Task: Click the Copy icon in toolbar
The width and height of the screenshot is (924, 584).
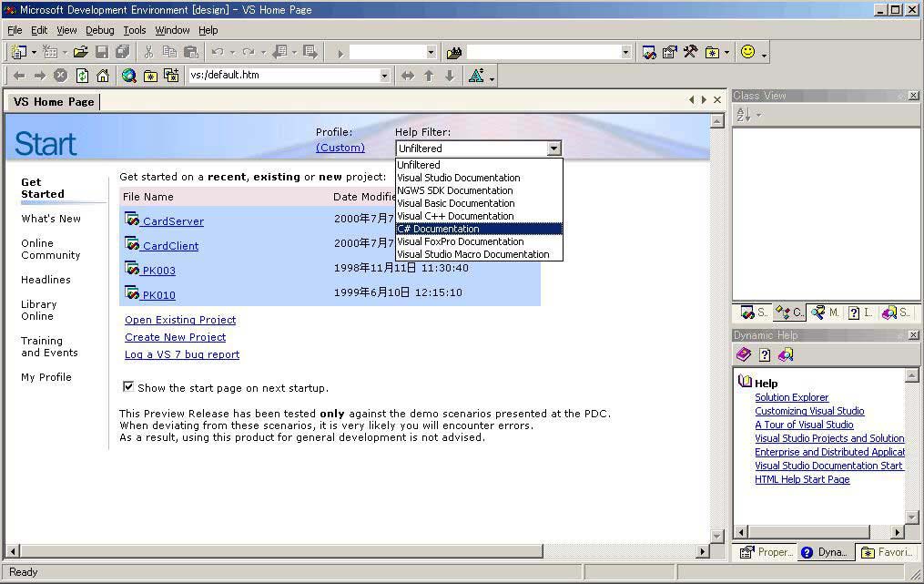Action: pyautogui.click(x=169, y=52)
